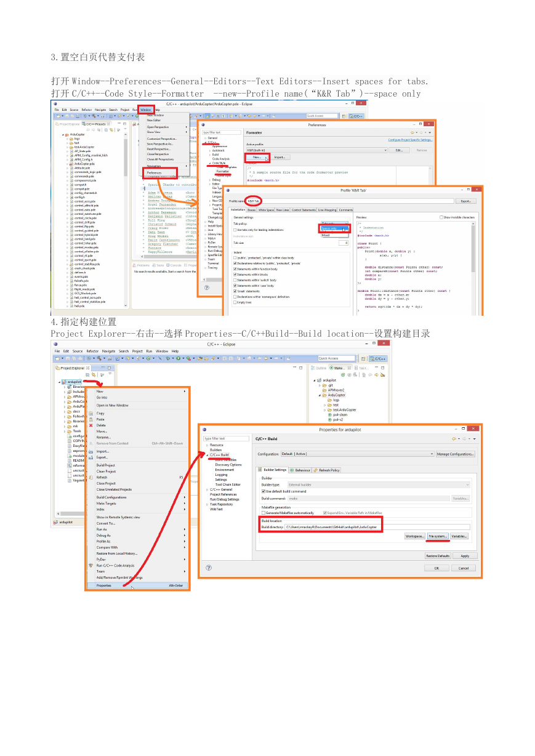
Task: Click the red Delete icon in the context menu
Action: click(91, 425)
